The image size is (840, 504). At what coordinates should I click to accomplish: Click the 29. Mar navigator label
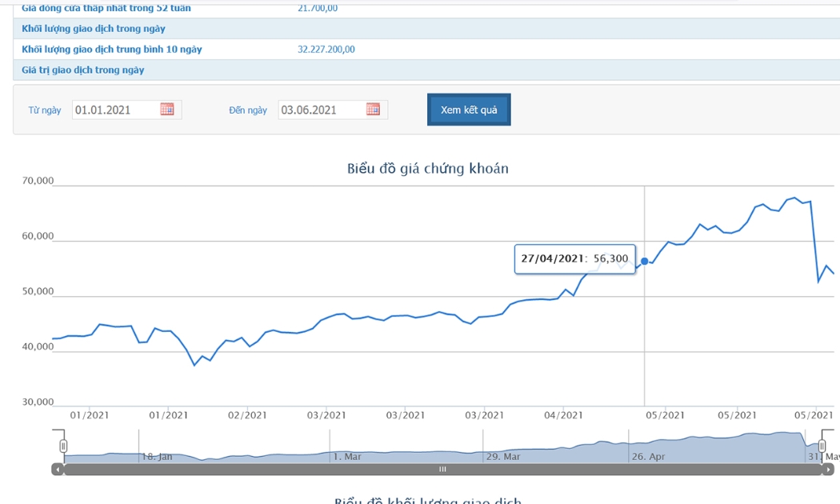(503, 456)
